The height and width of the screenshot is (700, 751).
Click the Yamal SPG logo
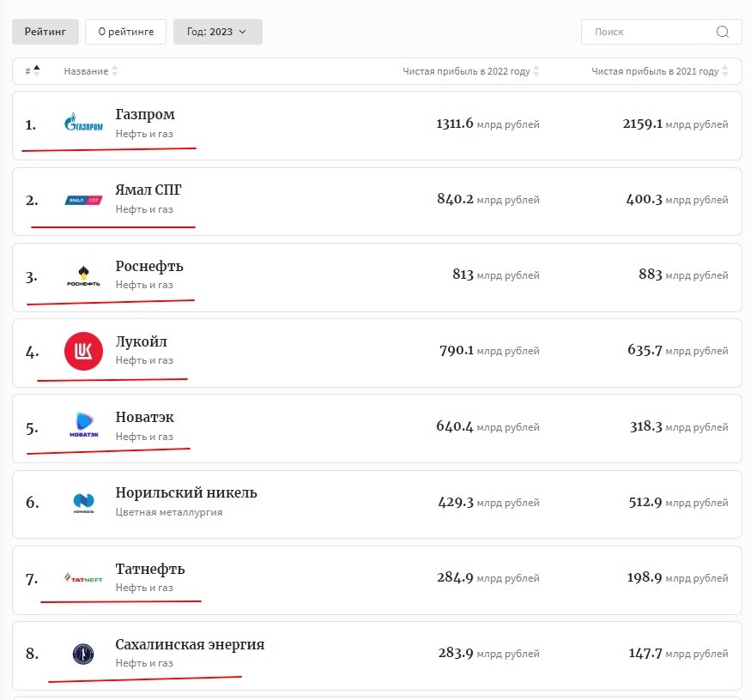click(x=83, y=200)
